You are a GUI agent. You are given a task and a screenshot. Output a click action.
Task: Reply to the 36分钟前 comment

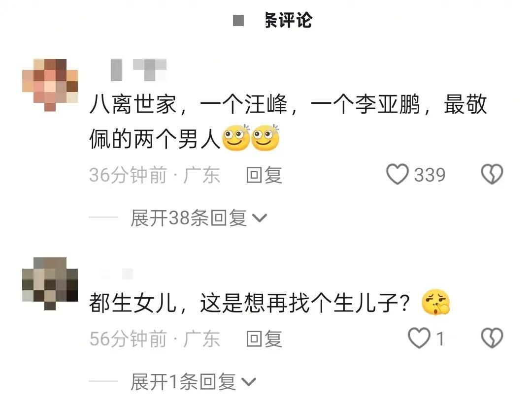coord(264,175)
